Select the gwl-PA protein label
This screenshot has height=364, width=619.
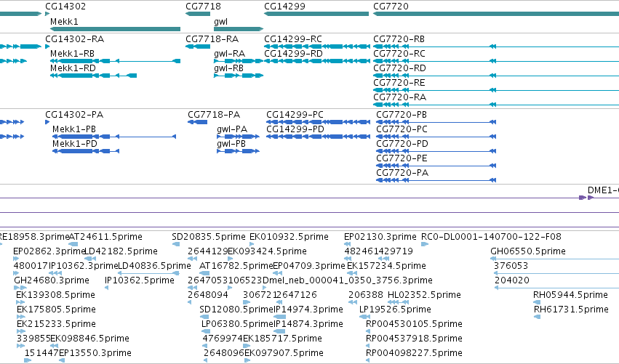232,129
